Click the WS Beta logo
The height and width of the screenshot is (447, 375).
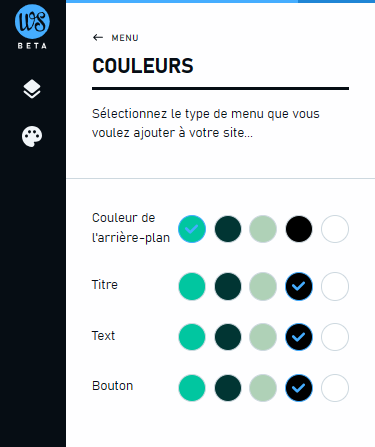tap(32, 27)
